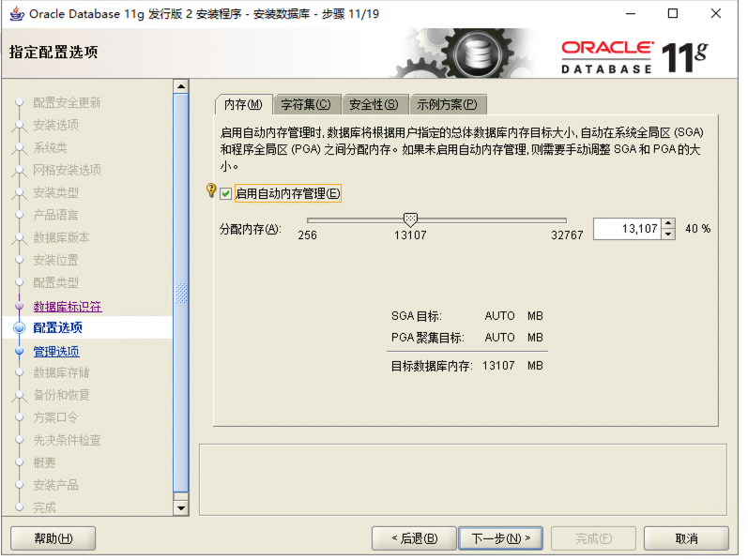This screenshot has width=748, height=560.
Task: Click the memory allocation slider thumb
Action: [410, 219]
